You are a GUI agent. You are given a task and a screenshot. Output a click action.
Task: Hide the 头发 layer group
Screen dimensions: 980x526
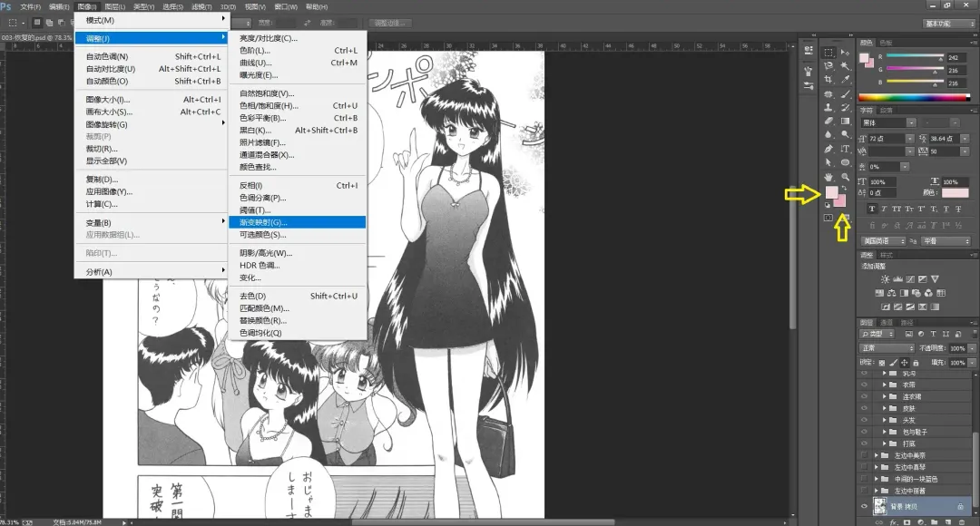863,419
